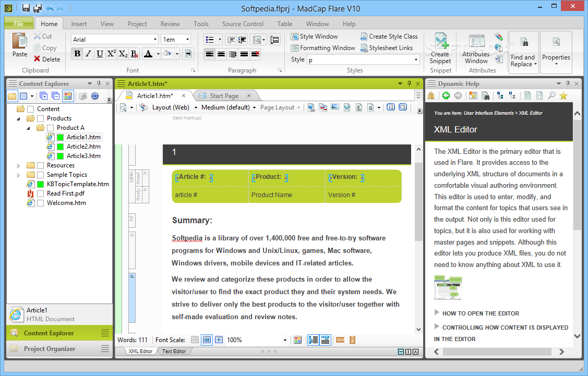Open the File menu

click(19, 23)
